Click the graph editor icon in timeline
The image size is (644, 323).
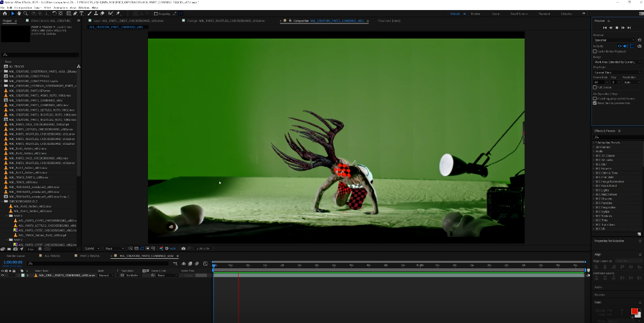205,264
